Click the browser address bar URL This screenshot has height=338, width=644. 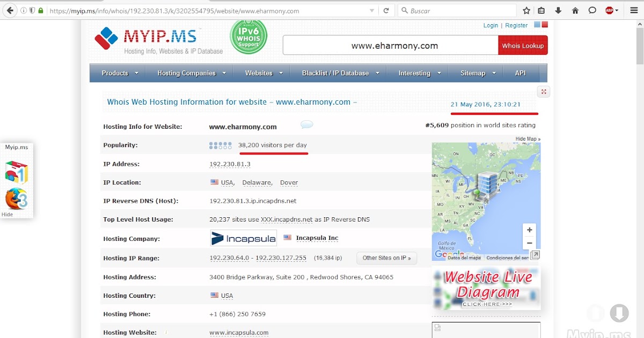tap(174, 11)
